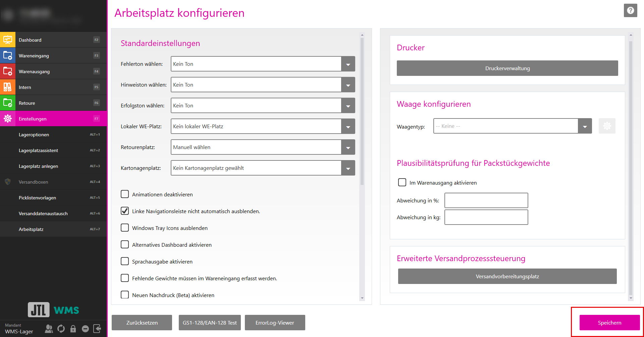Screen dimensions: 644x337
Task: Uncheck Linke Navigationsleiste nicht automatisch ausblenden
Action: pos(125,211)
